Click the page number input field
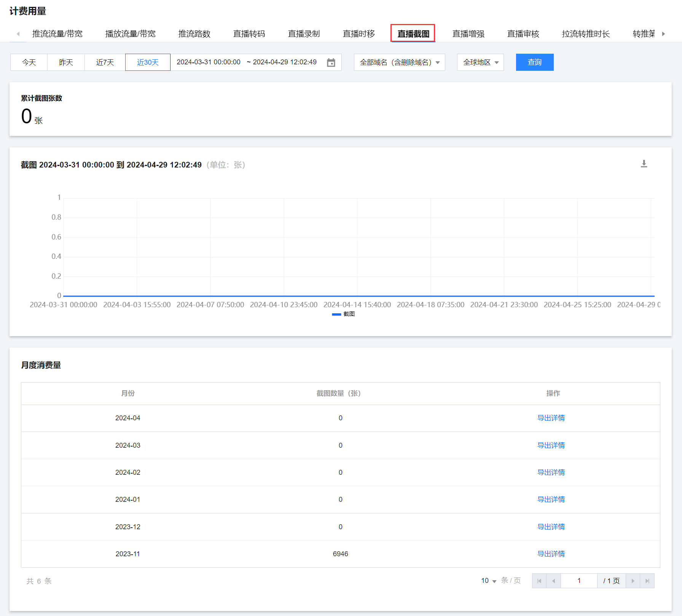The height and width of the screenshot is (616, 682). tap(579, 581)
